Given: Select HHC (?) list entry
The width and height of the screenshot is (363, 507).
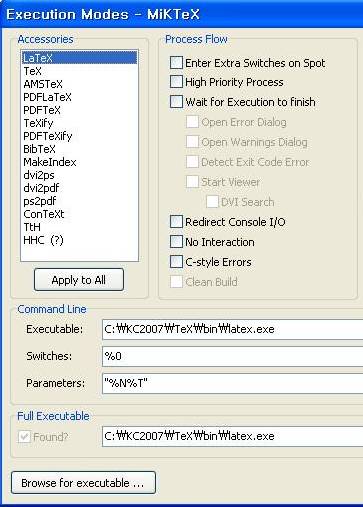Looking at the screenshot, I should point(79,240).
